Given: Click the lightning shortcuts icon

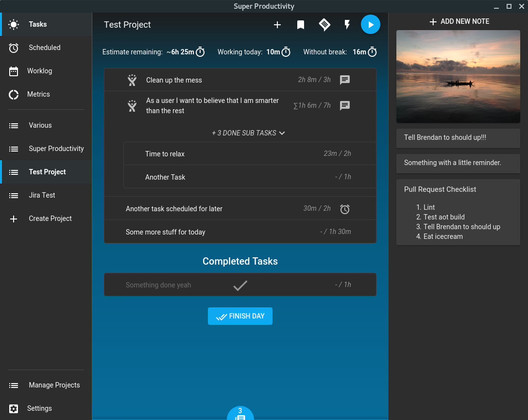Looking at the screenshot, I should (x=347, y=24).
